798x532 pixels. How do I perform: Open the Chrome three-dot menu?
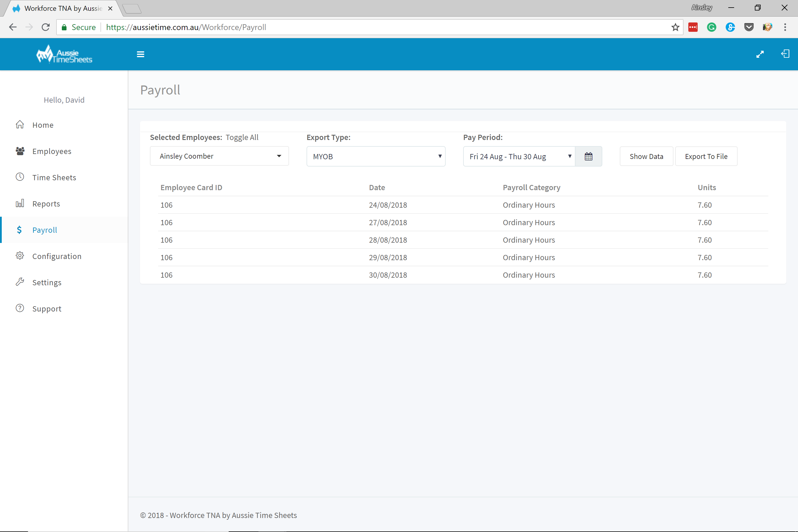[x=785, y=27]
